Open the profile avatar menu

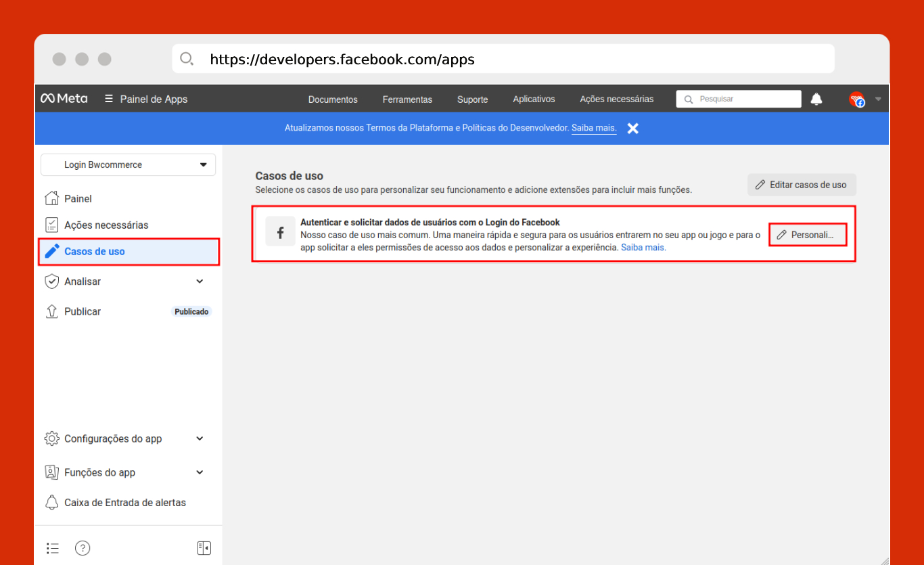(x=857, y=99)
